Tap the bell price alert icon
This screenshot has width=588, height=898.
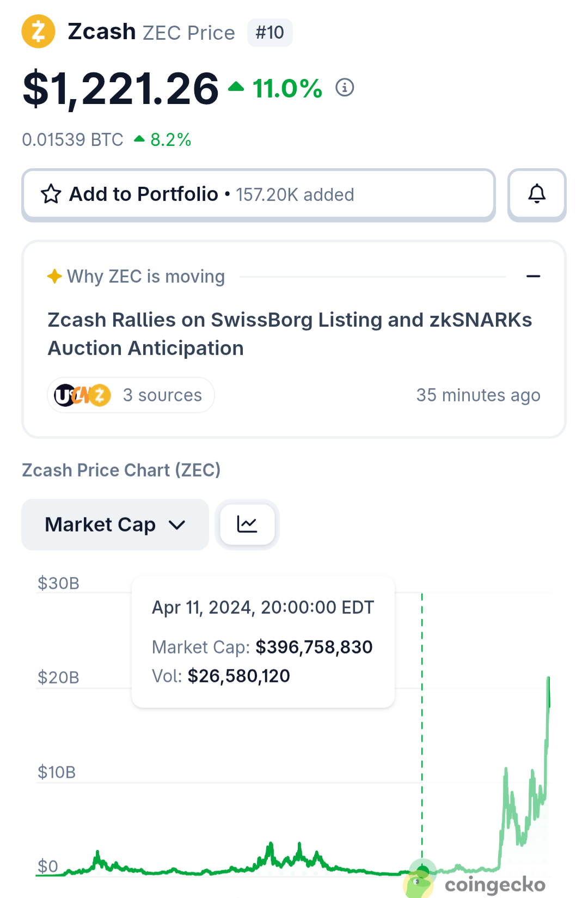(537, 194)
